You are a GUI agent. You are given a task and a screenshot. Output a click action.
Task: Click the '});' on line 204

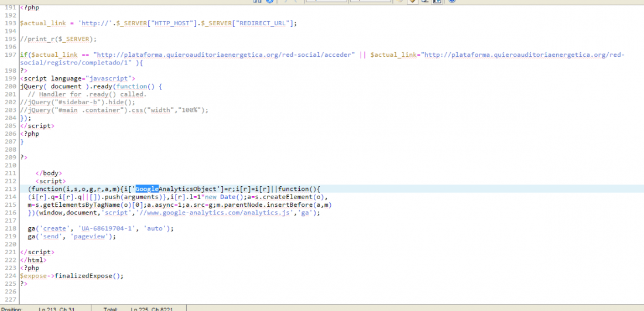(x=25, y=118)
